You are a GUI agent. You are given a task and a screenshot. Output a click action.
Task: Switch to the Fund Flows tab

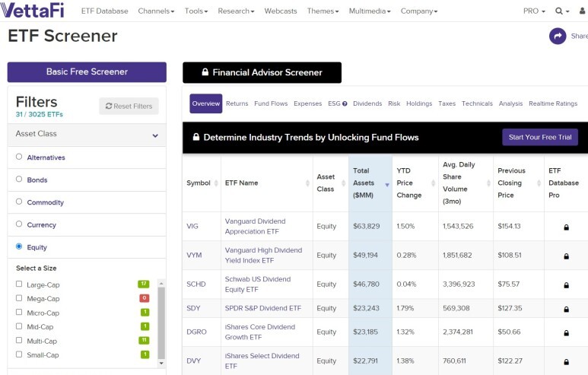(271, 103)
